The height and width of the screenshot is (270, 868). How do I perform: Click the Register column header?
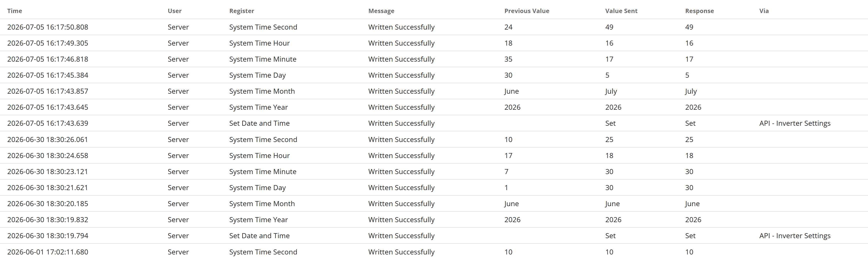click(241, 11)
